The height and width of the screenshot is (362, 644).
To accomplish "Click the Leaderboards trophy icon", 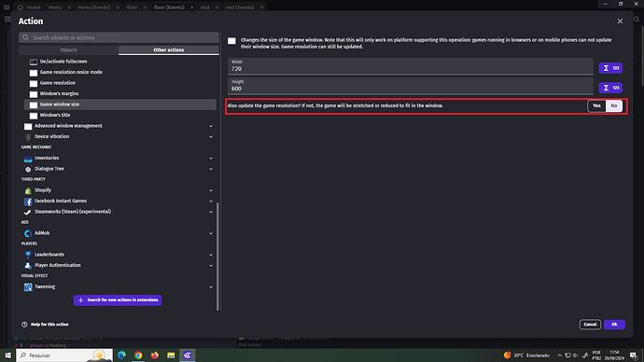I will coord(28,255).
